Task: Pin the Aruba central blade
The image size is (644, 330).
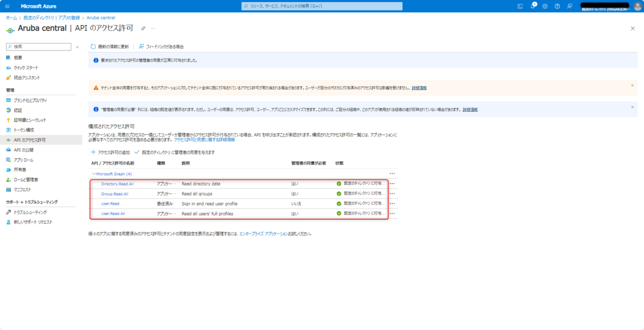Action: (x=143, y=28)
